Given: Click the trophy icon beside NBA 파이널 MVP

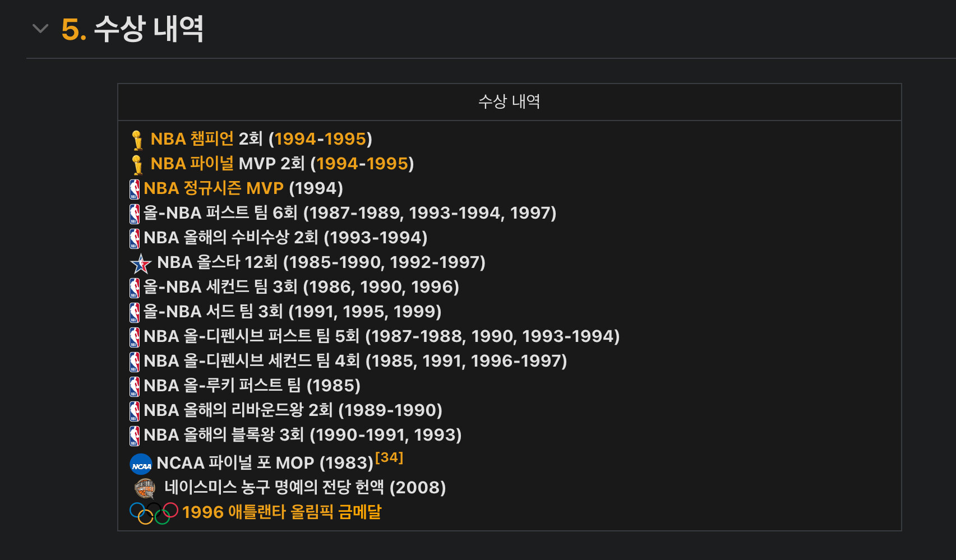Looking at the screenshot, I should 137,164.
